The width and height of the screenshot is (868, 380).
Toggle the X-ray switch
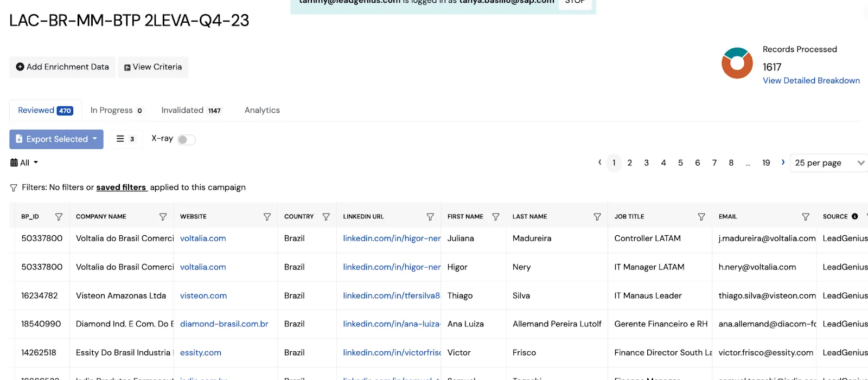pyautogui.click(x=186, y=140)
